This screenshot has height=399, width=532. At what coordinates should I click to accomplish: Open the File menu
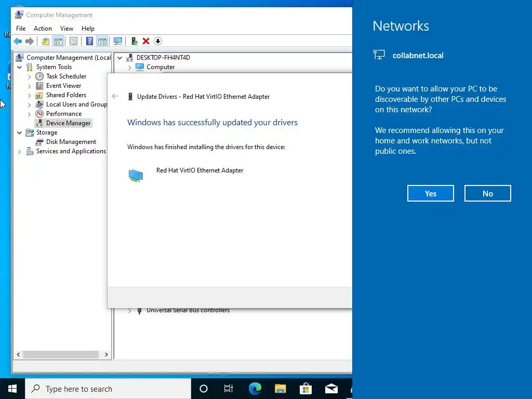pos(21,29)
